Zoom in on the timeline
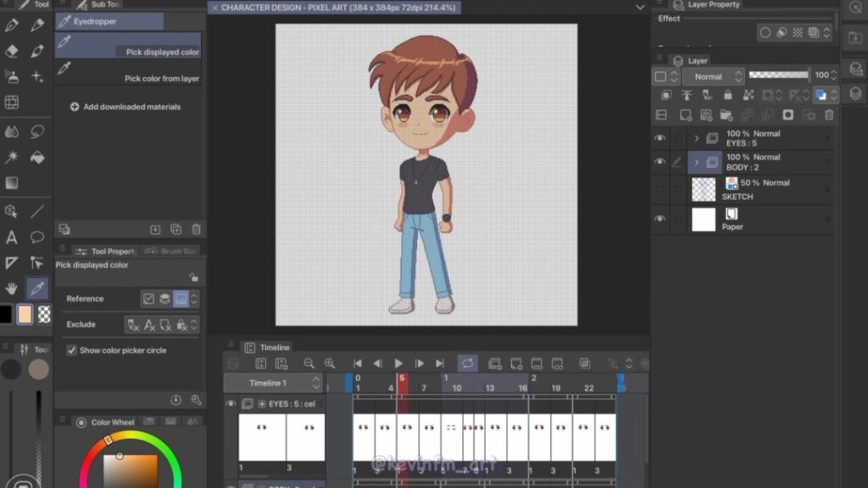868x488 pixels. click(330, 363)
